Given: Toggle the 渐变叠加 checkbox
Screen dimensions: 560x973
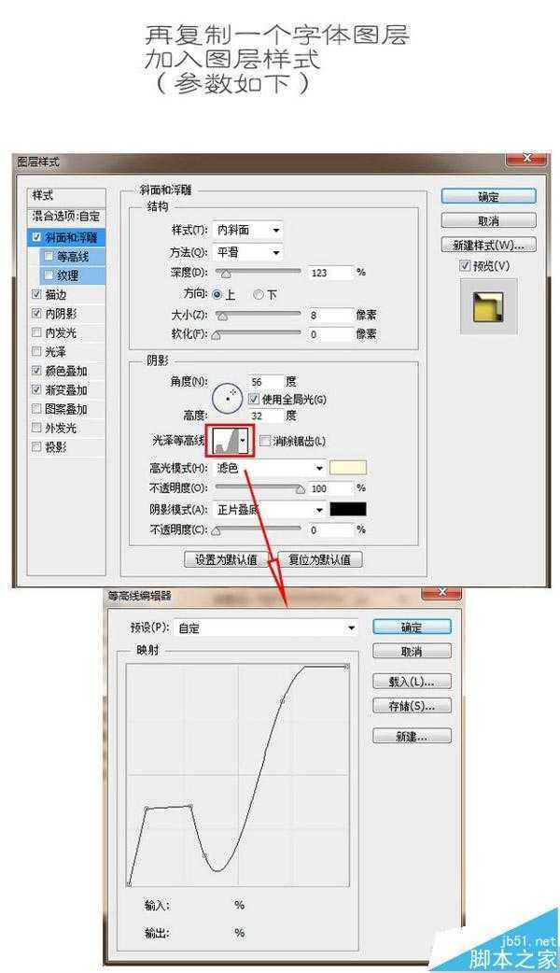Looking at the screenshot, I should [x=36, y=389].
